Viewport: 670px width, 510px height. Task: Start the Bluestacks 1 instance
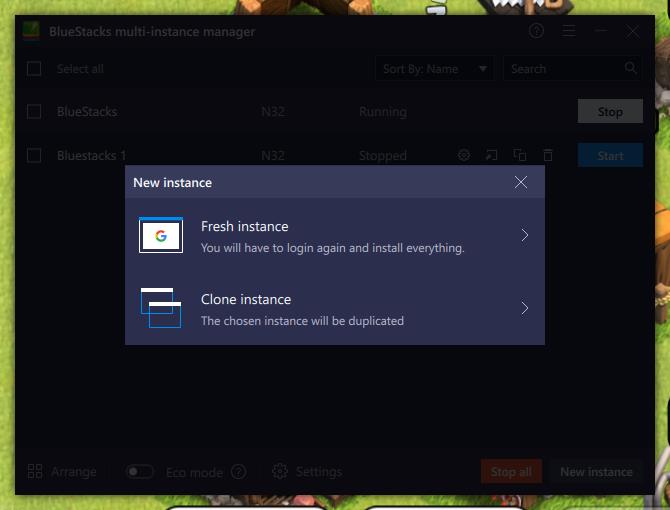(x=610, y=156)
